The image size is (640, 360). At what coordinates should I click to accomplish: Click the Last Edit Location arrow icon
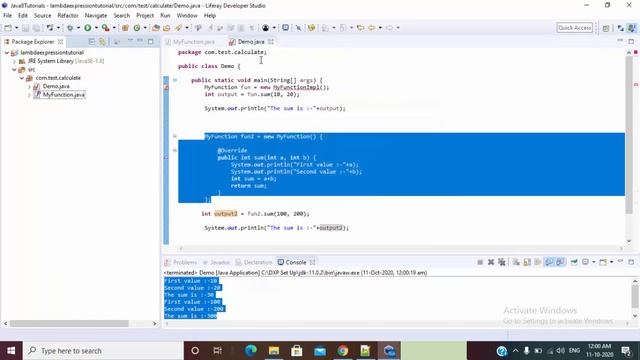(360, 28)
